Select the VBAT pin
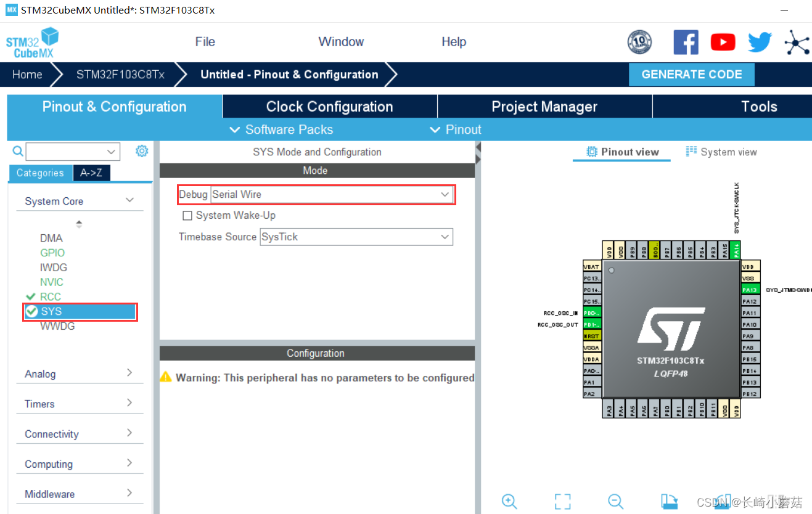812x514 pixels. click(592, 266)
